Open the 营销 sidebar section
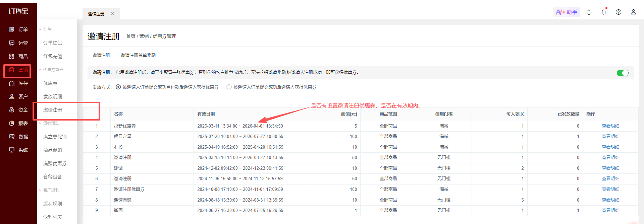The height and width of the screenshot is (224, 644). [18, 70]
